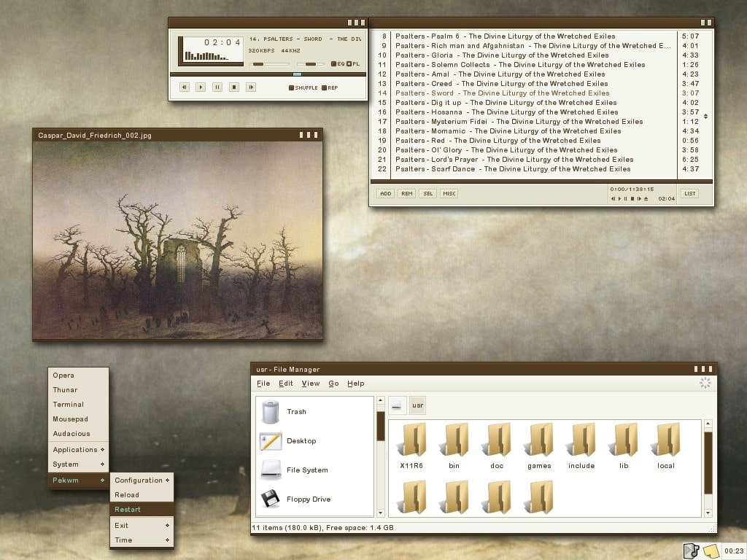The image size is (747, 560).
Task: Click the playlist's mini eject icon
Action: pyautogui.click(x=646, y=198)
